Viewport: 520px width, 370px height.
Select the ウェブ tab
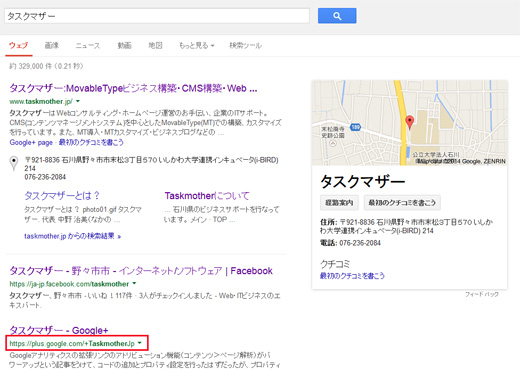click(x=19, y=45)
